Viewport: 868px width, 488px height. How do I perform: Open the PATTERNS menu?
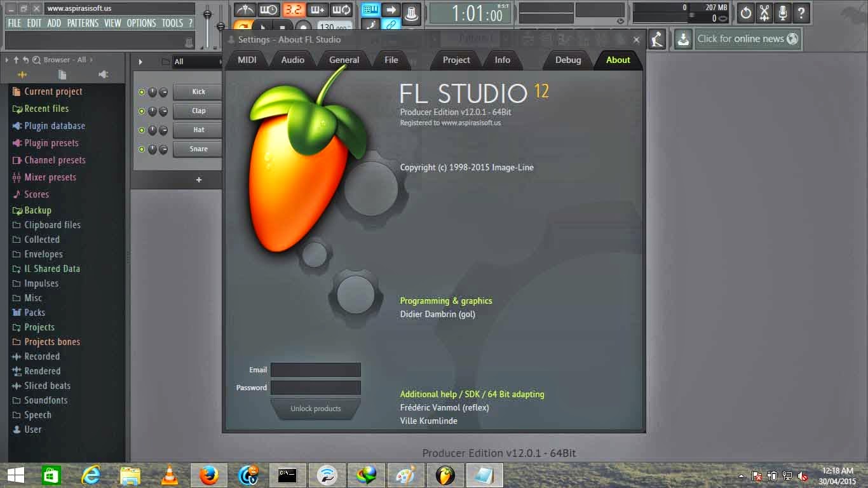[83, 23]
